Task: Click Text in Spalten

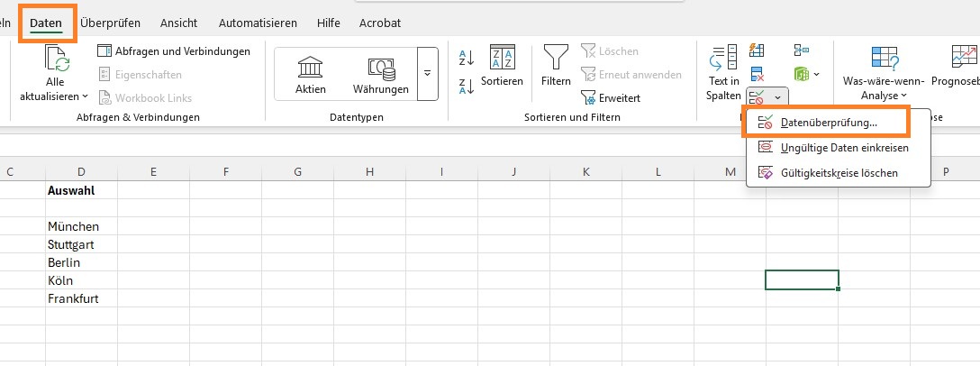Action: coord(723,72)
